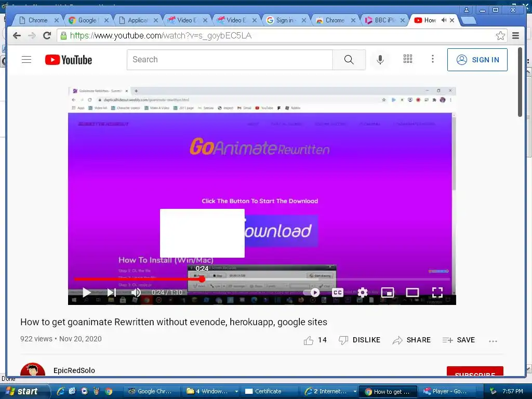Click the page vertical scrollbar thumb
Screen dimensions: 532x399
(520, 82)
